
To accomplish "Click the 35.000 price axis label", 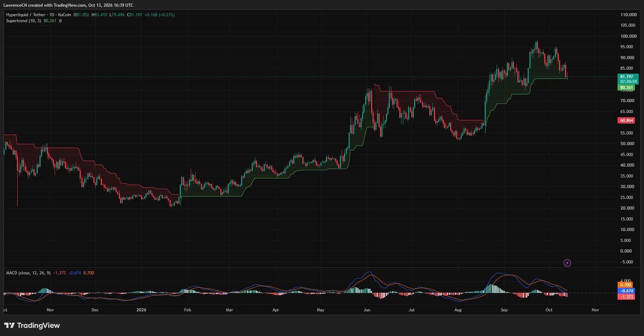I will pyautogui.click(x=627, y=176).
